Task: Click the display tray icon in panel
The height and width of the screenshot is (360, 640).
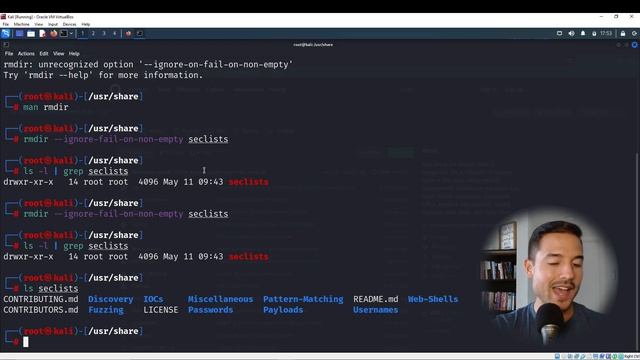Action: pos(559,33)
